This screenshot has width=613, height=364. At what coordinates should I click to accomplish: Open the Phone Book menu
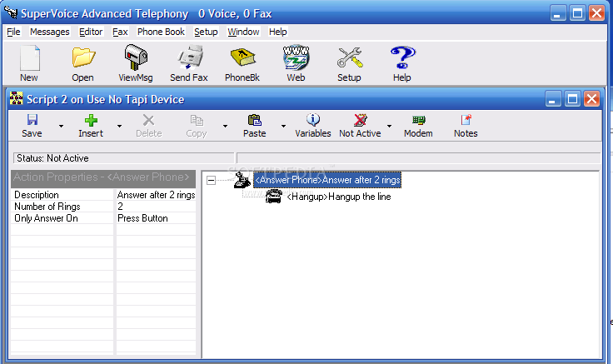(161, 32)
